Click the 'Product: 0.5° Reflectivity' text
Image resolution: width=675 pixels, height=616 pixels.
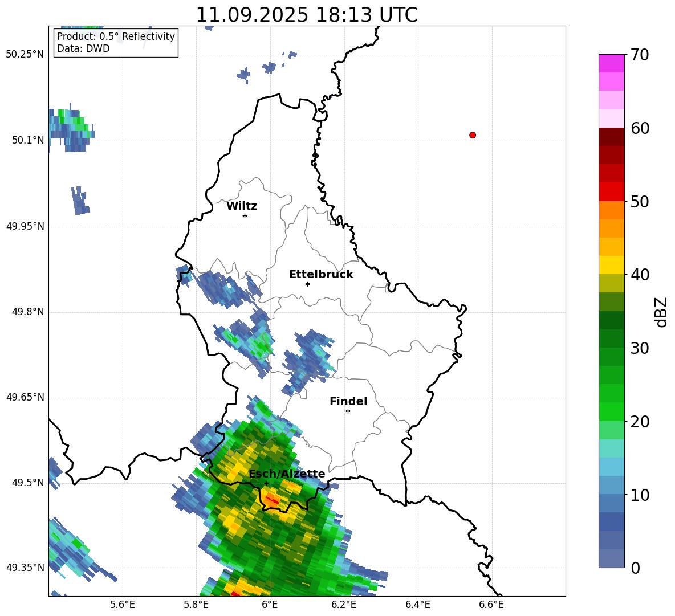(116, 36)
